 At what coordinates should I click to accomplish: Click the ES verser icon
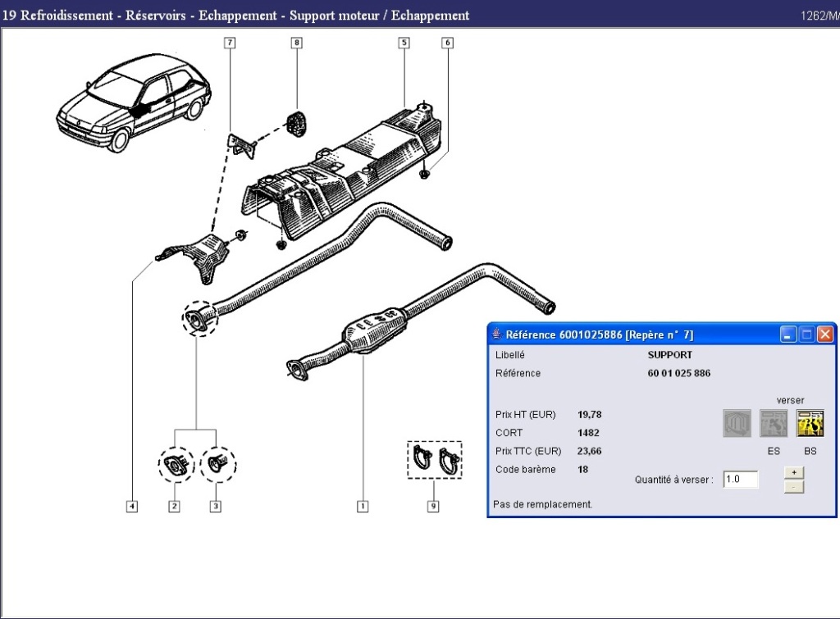[x=773, y=423]
